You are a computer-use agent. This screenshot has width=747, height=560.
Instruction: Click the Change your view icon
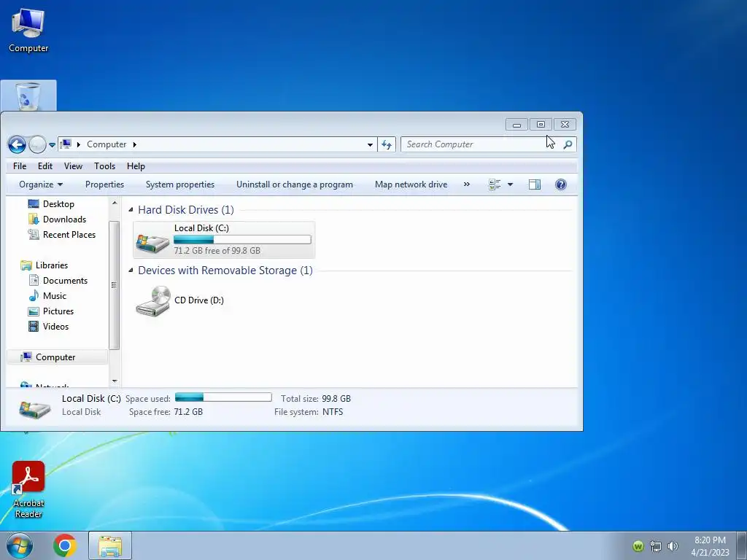(x=495, y=184)
